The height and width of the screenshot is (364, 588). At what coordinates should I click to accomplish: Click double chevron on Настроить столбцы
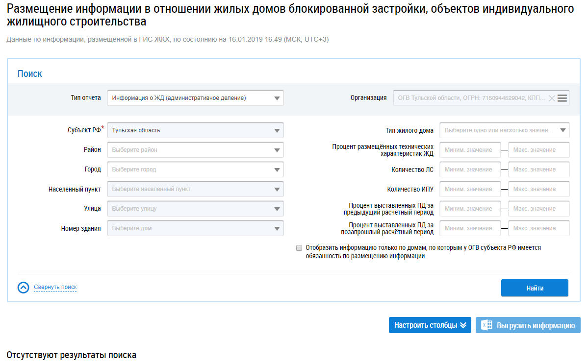click(463, 325)
